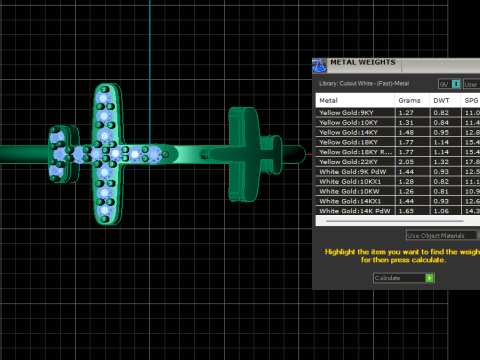Select the White Gold:10KW row
Image resolution: width=480 pixels, height=360 pixels.
(x=398, y=191)
